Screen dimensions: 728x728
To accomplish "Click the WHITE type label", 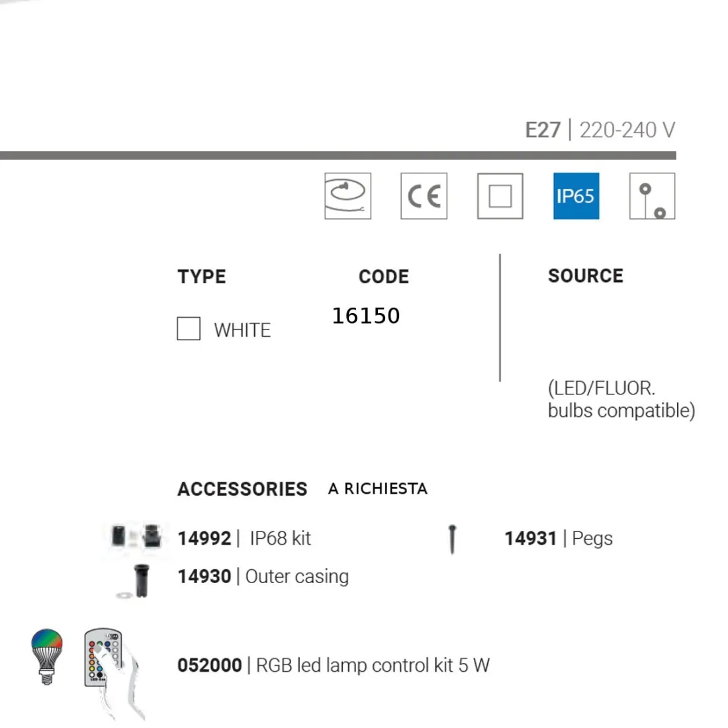I will pos(242,330).
